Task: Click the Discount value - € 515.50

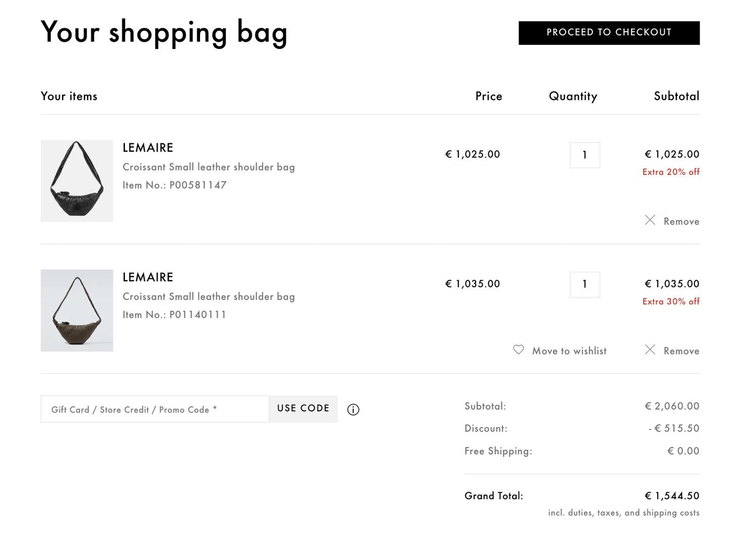Action: (x=674, y=428)
